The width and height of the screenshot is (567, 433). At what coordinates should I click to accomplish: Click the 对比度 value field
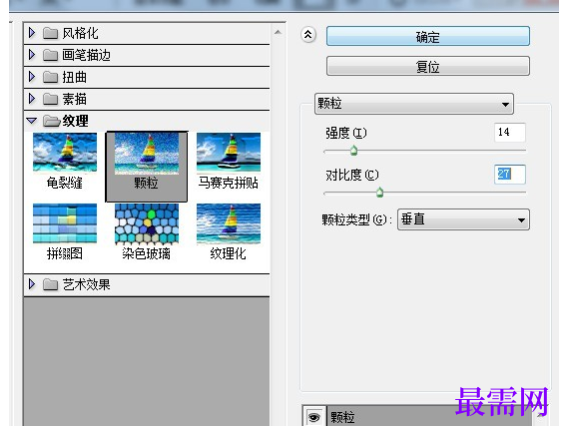(510, 174)
